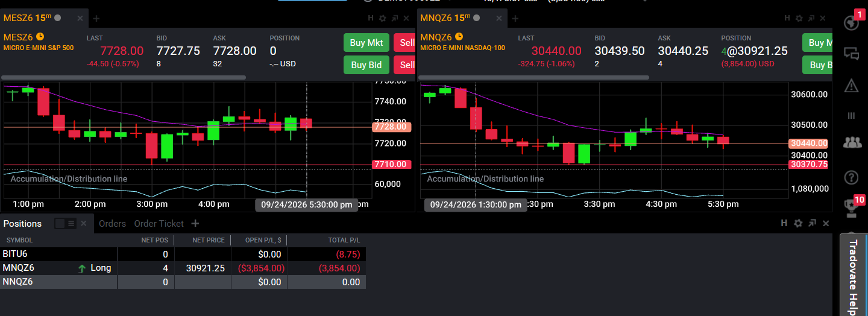Viewport: 868px width, 316px height.
Task: Switch to the Orders tab
Action: pyautogui.click(x=112, y=224)
